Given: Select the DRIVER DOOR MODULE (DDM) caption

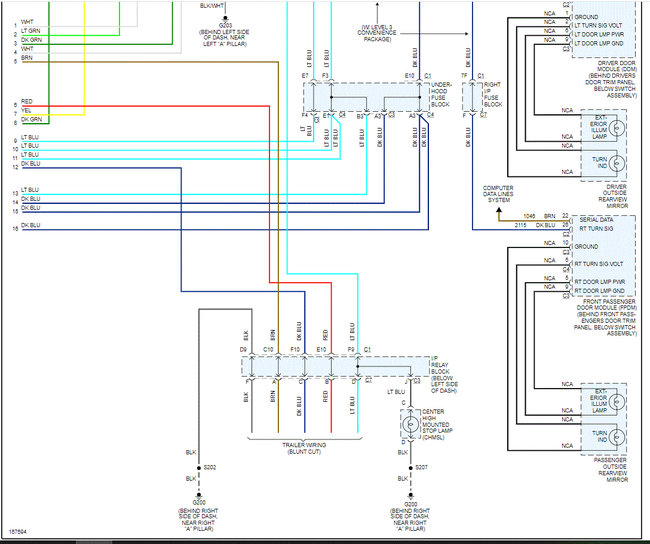Looking at the screenshot, I should (611, 79).
